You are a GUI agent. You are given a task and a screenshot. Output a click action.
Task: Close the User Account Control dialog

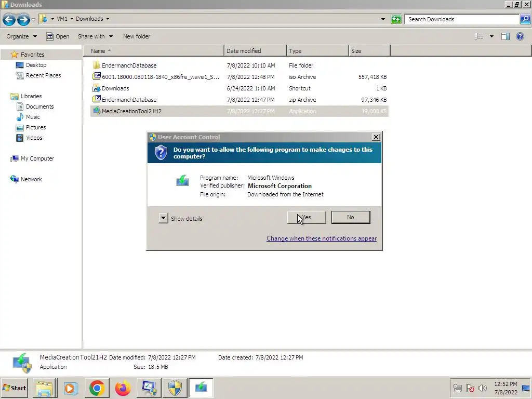[x=376, y=137]
